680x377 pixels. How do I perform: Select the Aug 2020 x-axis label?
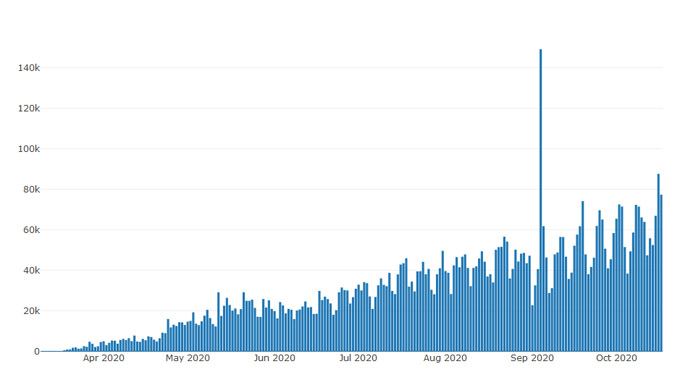[445, 358]
